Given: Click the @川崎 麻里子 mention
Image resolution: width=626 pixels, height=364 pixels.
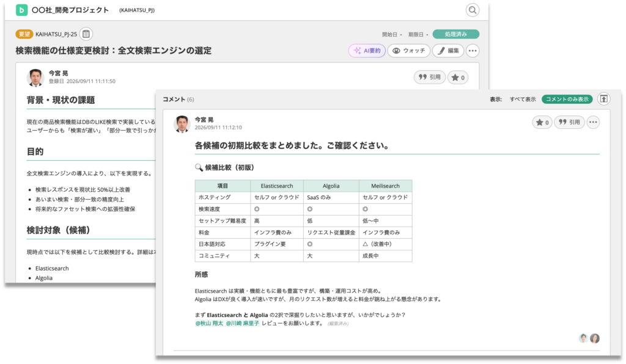Looking at the screenshot, I should 242,323.
